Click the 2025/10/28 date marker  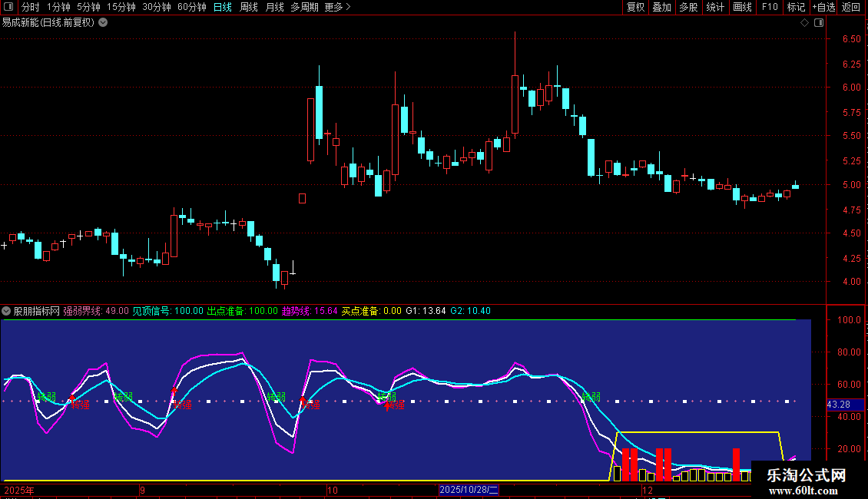click(469, 490)
